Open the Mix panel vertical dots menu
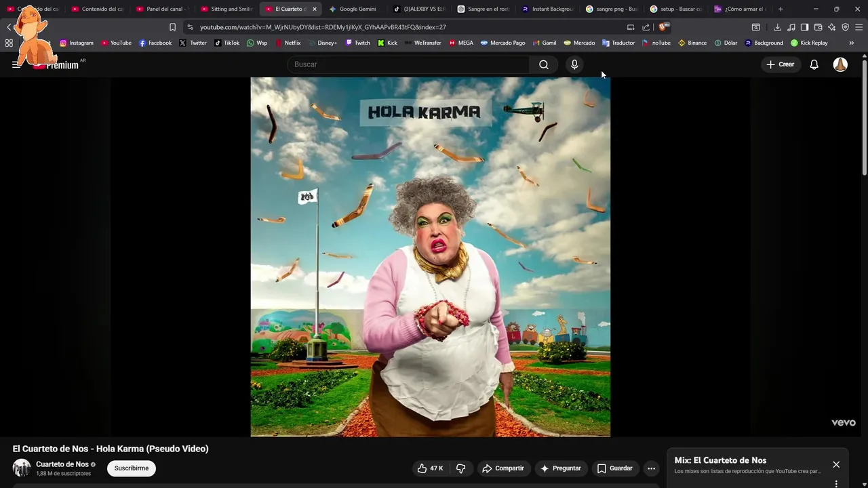Viewport: 868px width, 488px height. [x=836, y=483]
